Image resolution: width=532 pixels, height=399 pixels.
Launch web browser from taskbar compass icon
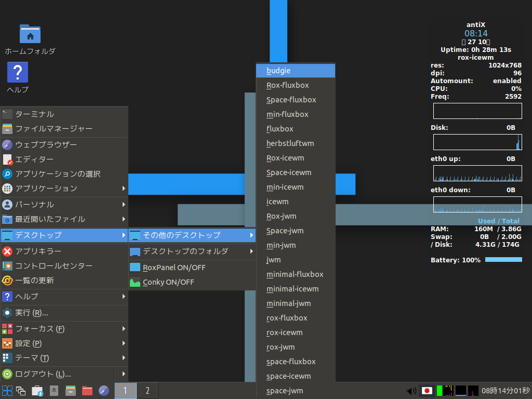(104, 391)
